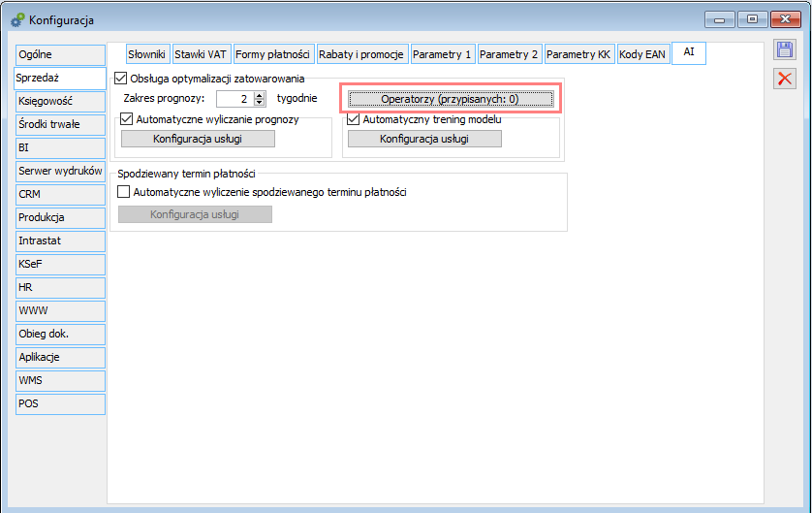The height and width of the screenshot is (513, 812).
Task: Open Konfiguracja usługi under Automatyczne wyliczanie prognozy
Action: pos(198,139)
